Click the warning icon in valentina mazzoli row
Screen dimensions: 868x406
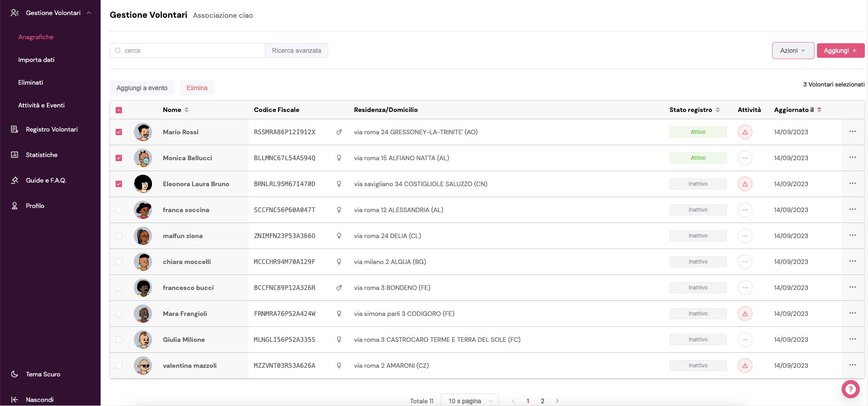(x=745, y=365)
